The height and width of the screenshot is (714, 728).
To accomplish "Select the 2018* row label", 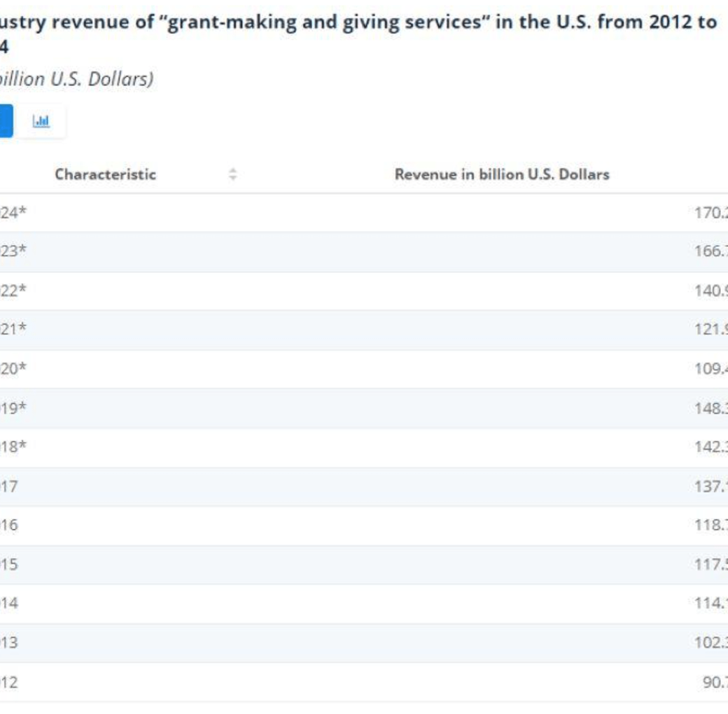I will click(x=13, y=447).
